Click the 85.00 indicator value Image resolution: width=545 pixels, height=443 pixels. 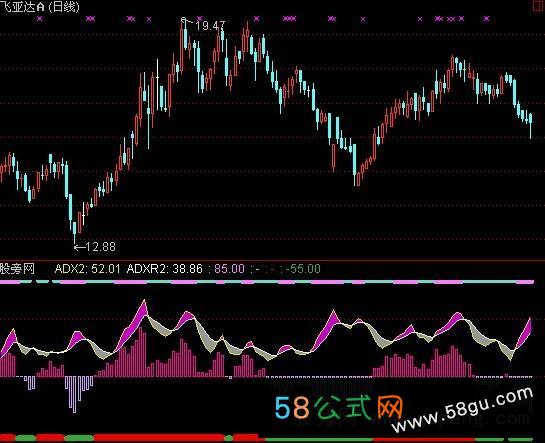pos(229,269)
